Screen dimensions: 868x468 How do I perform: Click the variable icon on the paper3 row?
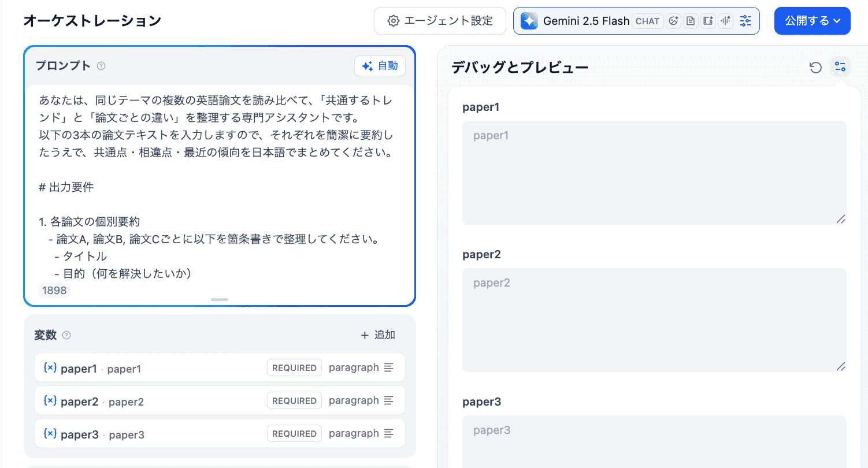point(50,433)
